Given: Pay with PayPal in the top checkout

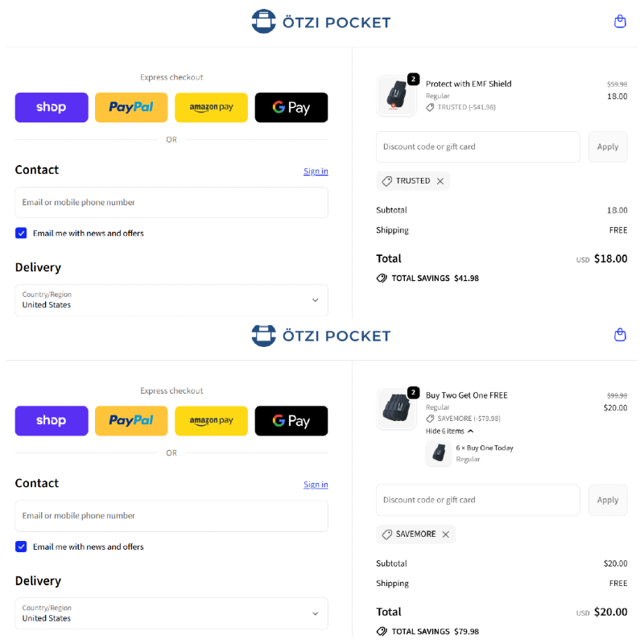Looking at the screenshot, I should [x=131, y=107].
